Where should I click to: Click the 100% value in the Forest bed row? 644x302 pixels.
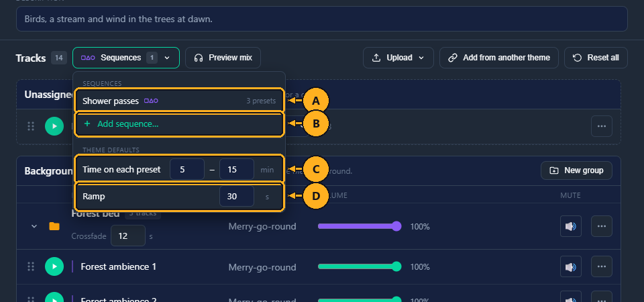[x=420, y=226]
